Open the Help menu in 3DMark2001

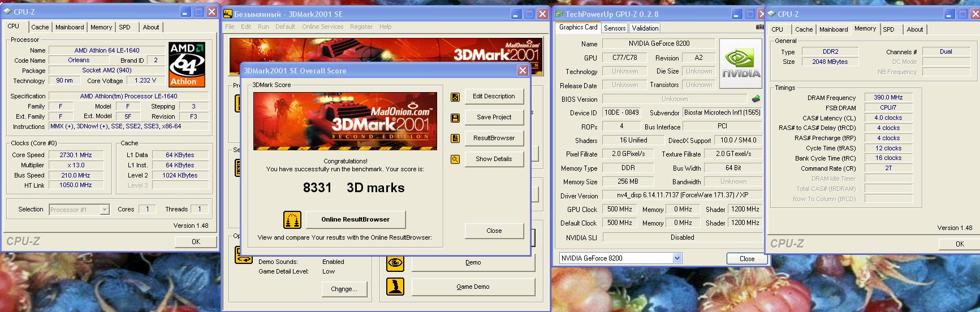pyautogui.click(x=385, y=27)
